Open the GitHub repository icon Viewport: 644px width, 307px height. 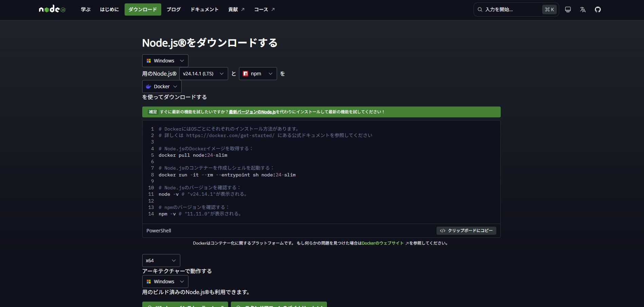(598, 9)
